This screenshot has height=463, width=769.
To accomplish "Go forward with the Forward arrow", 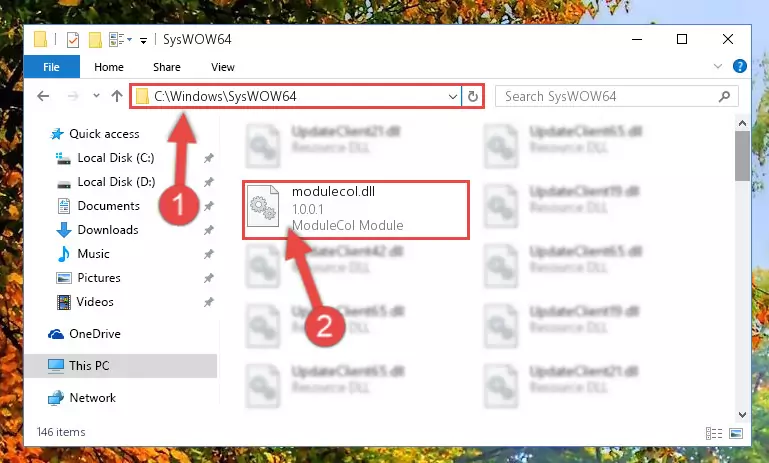I will coord(73,96).
